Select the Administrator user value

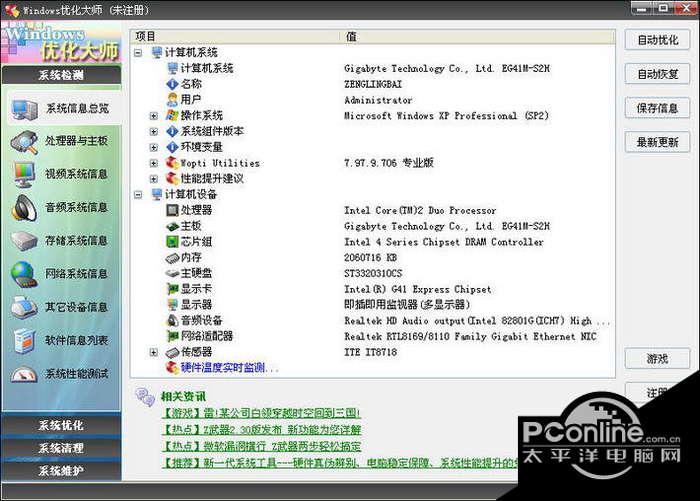click(x=378, y=100)
